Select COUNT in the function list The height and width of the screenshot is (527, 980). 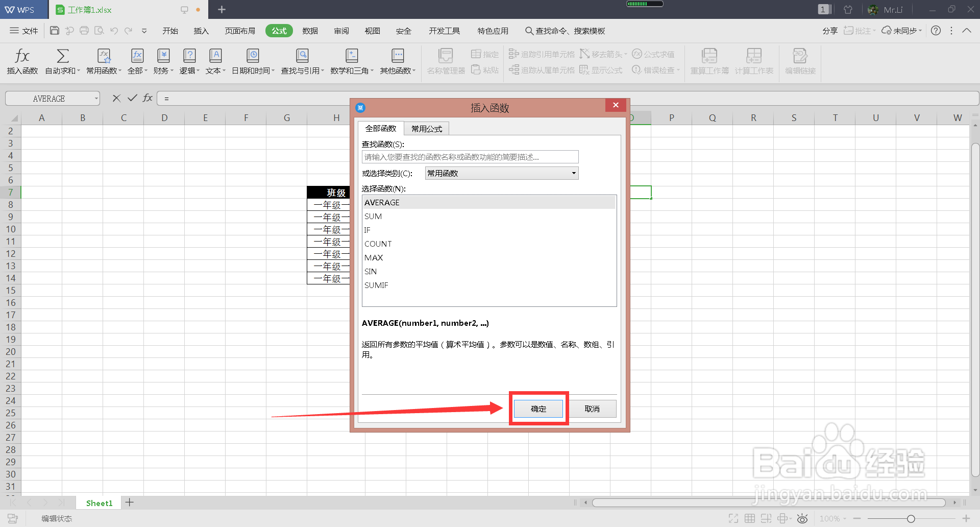coord(489,244)
